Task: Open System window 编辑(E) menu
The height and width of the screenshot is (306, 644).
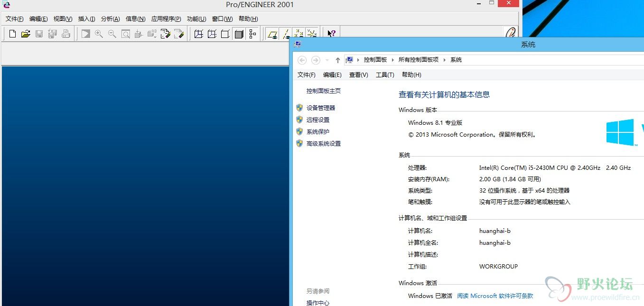Action: [332, 75]
